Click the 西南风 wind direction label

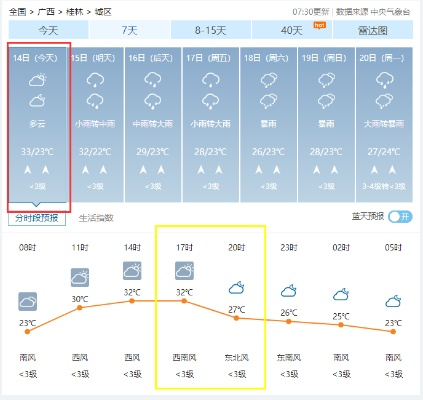(184, 358)
